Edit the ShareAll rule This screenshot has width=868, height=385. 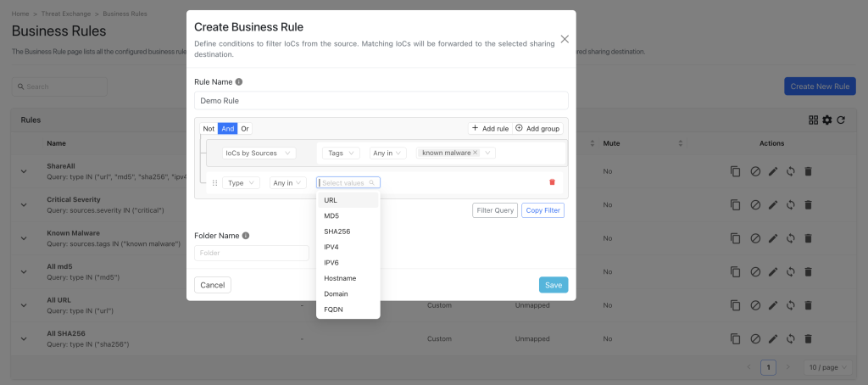coord(773,172)
